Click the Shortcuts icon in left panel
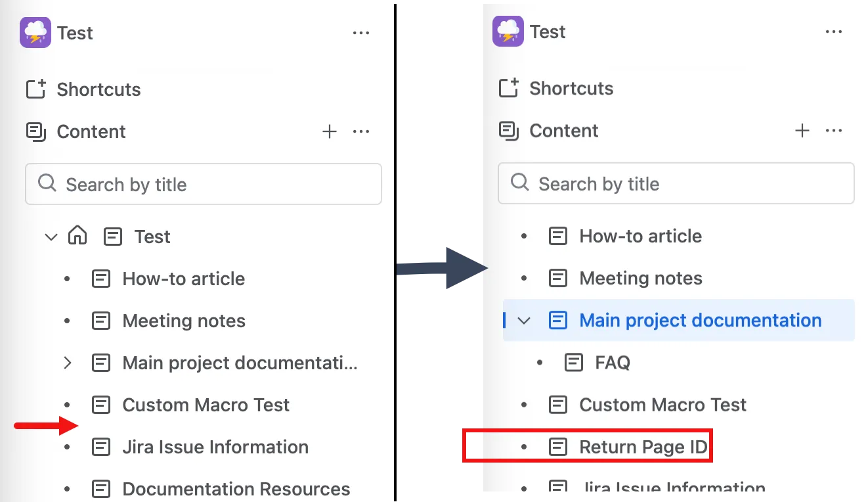This screenshot has width=868, height=502. 36,89
